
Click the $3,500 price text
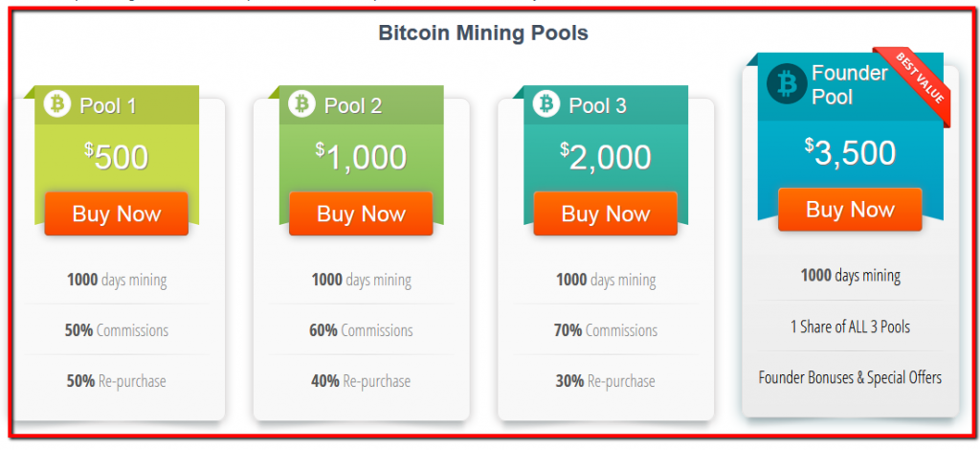[x=850, y=152]
